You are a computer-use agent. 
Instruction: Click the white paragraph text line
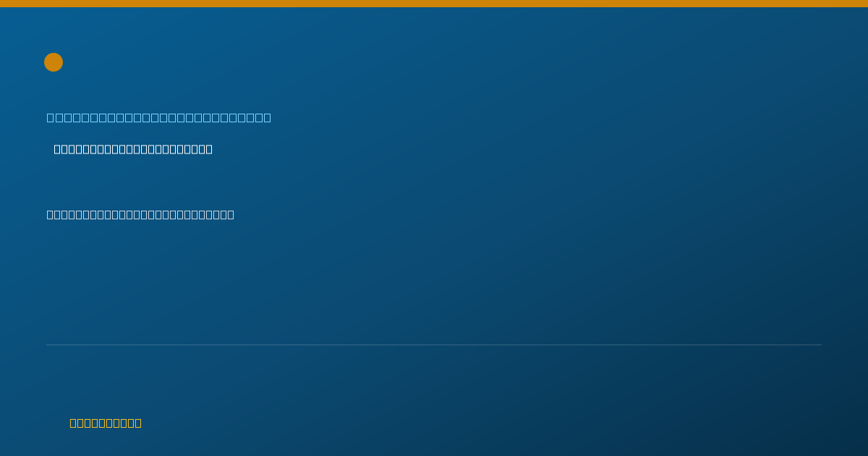(x=140, y=214)
